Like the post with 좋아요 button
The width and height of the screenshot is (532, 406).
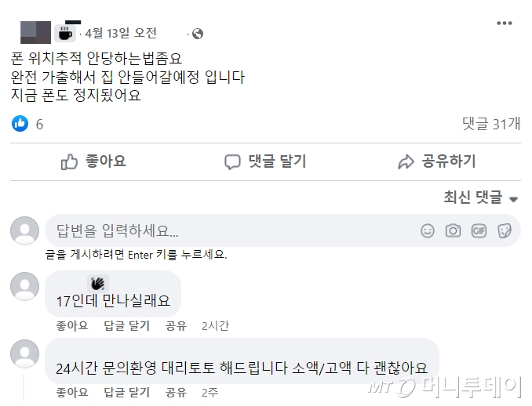[93, 161]
